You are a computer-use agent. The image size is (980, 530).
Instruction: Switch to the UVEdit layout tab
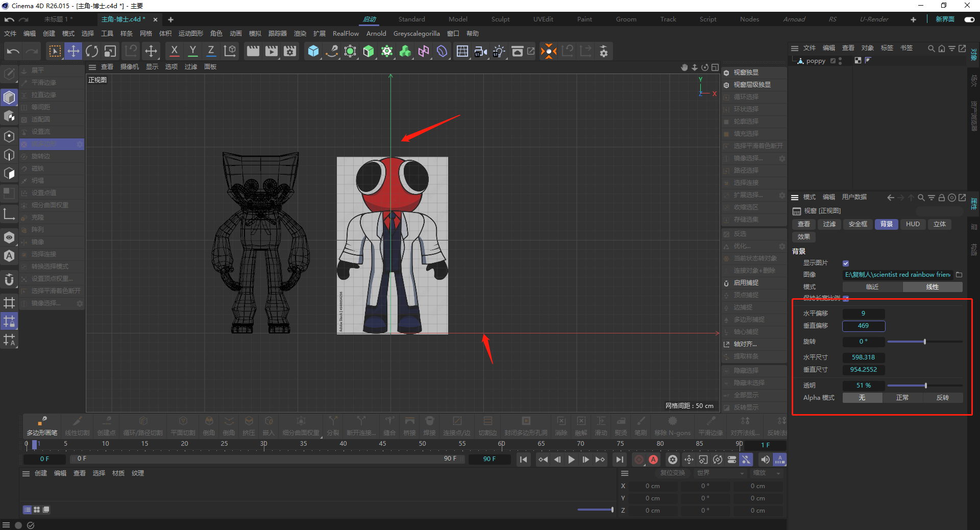tap(543, 19)
